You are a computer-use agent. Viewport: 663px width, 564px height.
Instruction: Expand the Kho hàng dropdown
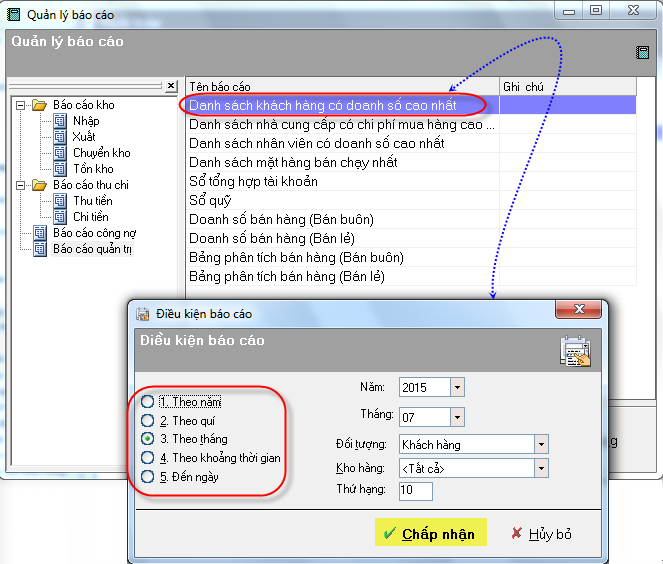(x=541, y=467)
